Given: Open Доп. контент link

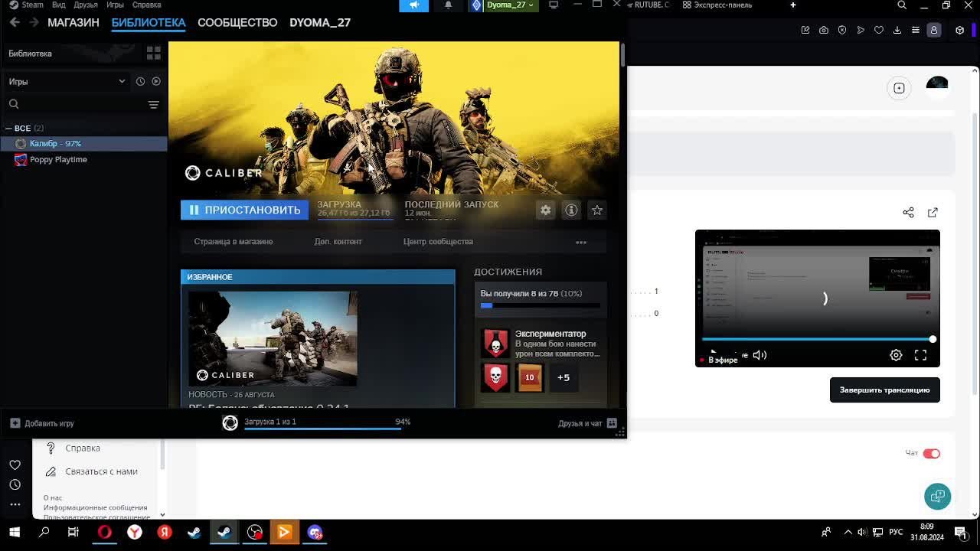Looking at the screenshot, I should click(x=338, y=241).
